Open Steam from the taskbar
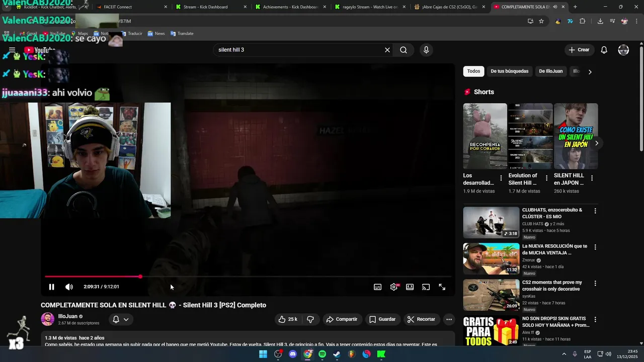Screen dimensions: 644x362 337,354
